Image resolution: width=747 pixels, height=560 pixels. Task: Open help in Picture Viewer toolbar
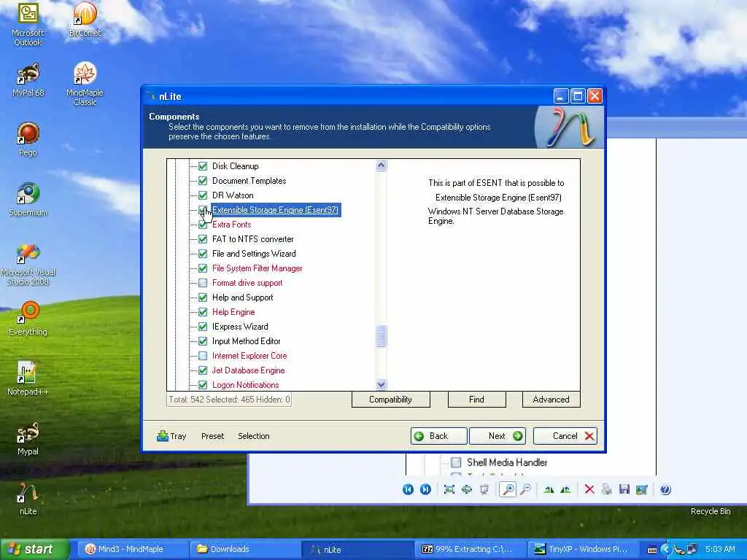665,489
